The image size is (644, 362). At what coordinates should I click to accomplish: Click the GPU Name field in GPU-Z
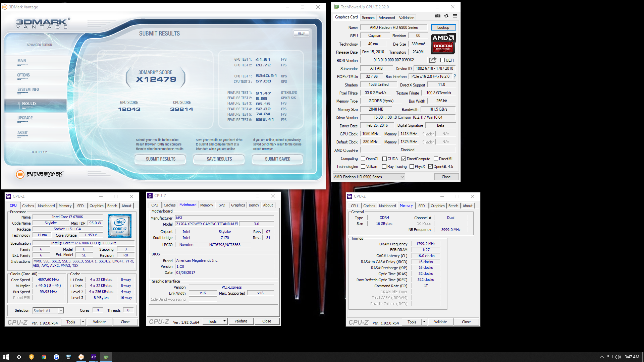tap(394, 27)
